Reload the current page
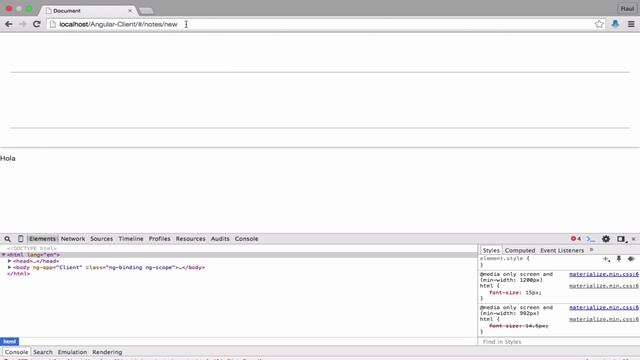The image size is (640, 360). [x=37, y=24]
